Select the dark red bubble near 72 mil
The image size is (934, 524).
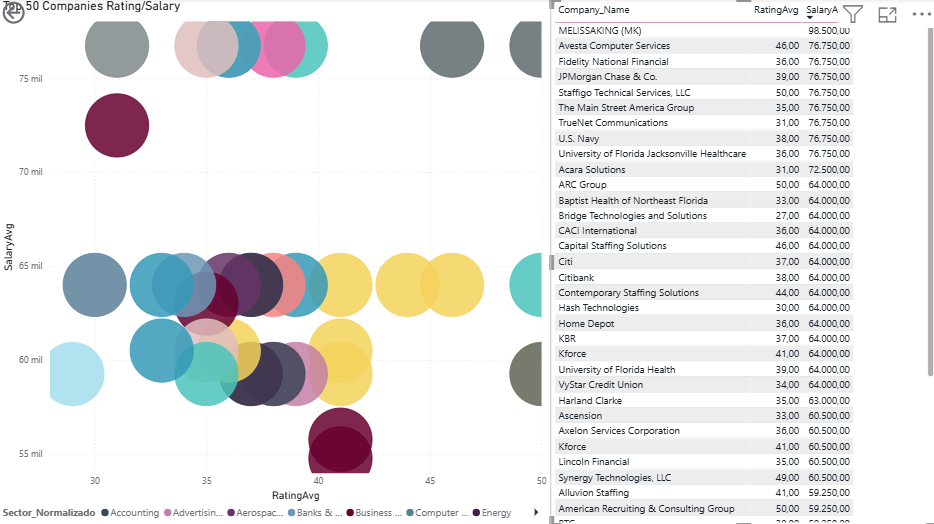116,126
